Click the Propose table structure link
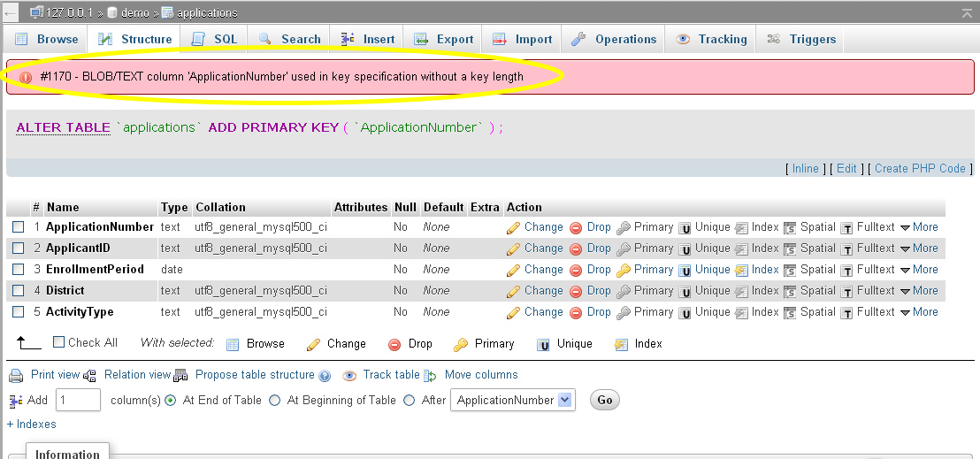Image resolution: width=980 pixels, height=459 pixels. click(255, 375)
